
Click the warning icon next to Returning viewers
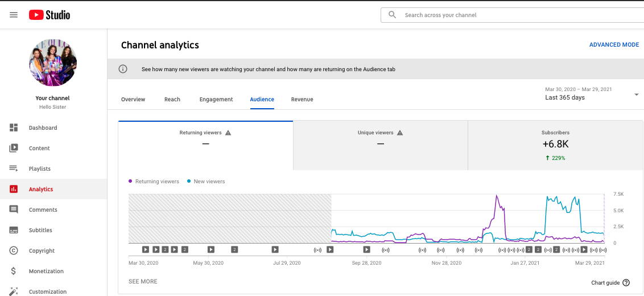(228, 133)
